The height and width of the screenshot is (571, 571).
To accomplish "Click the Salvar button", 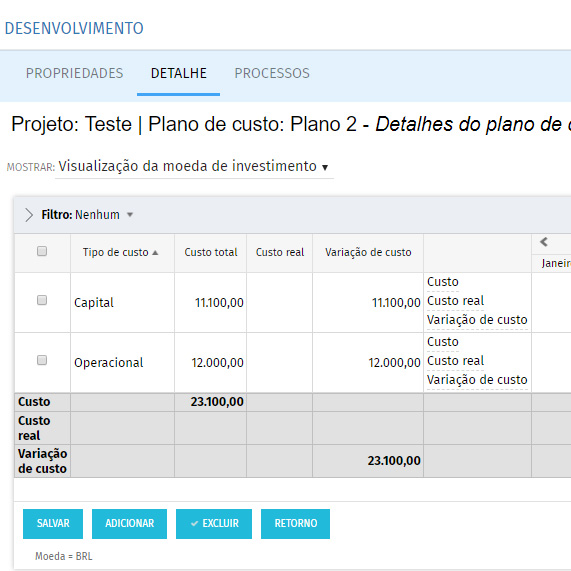I will 53,524.
